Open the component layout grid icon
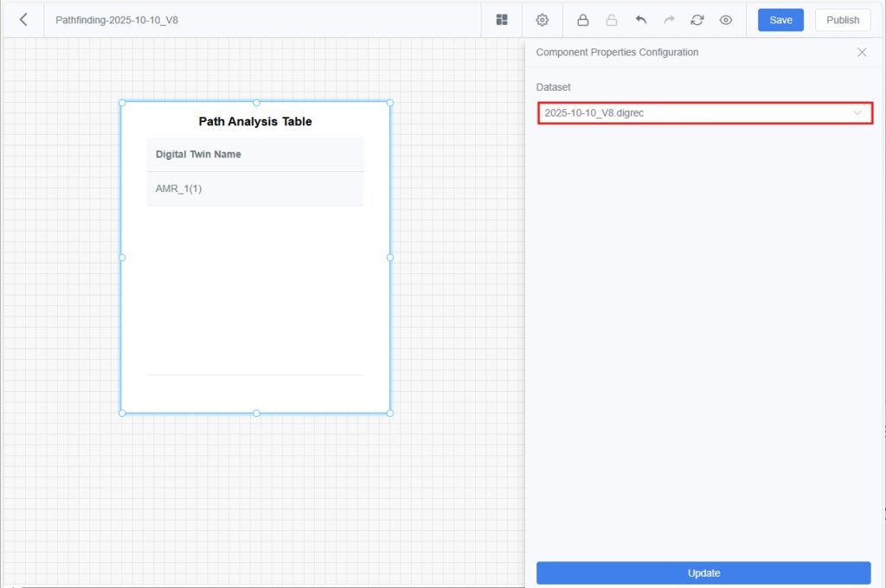Image resolution: width=886 pixels, height=588 pixels. tap(502, 20)
